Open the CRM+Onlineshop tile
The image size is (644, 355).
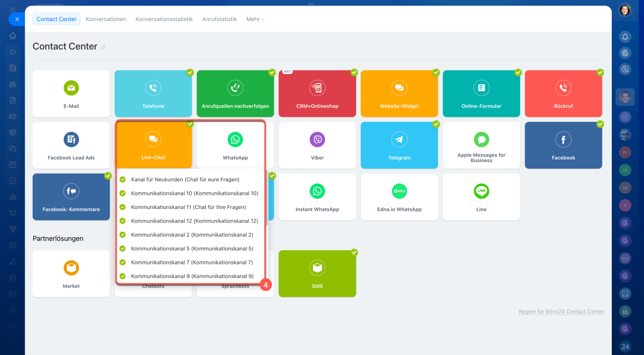click(x=317, y=94)
